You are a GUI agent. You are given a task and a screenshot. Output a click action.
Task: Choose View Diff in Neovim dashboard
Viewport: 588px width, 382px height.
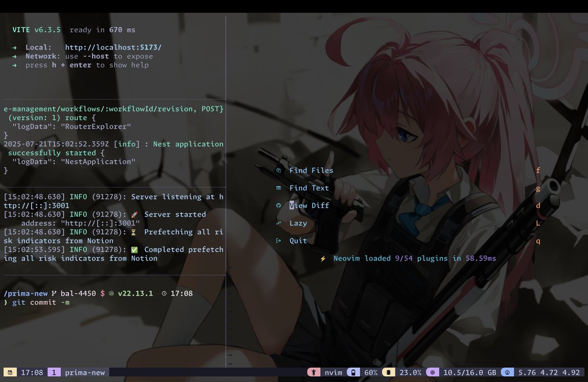click(x=309, y=206)
